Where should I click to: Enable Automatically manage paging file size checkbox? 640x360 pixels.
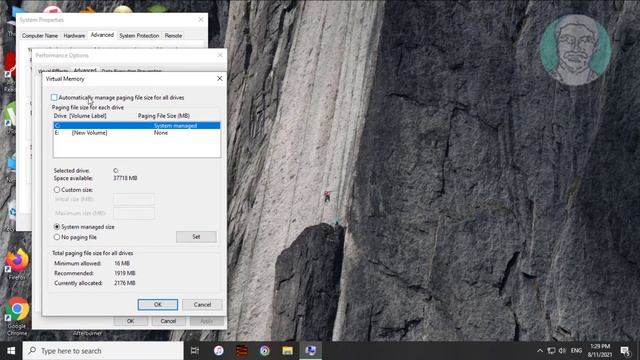[54, 98]
